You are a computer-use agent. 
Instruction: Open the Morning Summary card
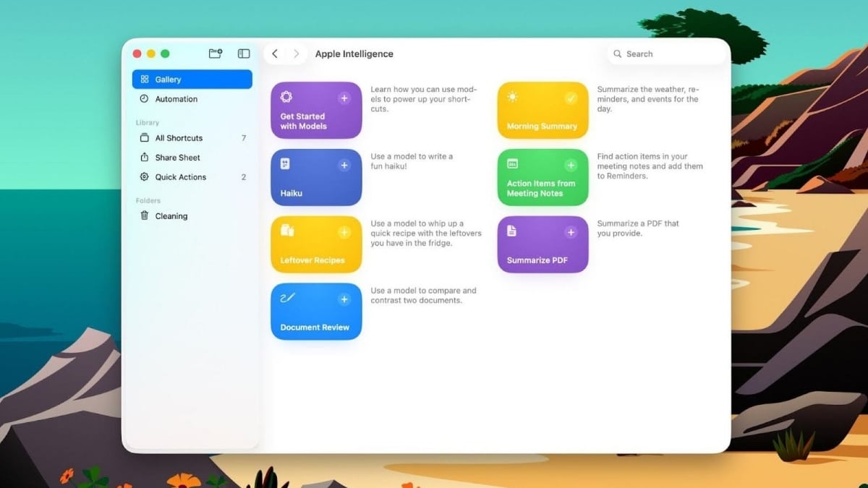click(x=542, y=110)
